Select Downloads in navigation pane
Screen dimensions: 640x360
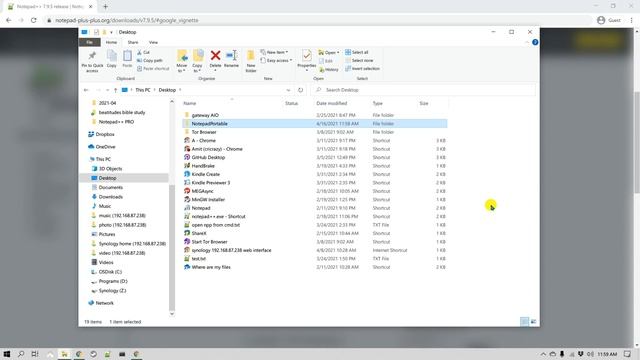111,197
